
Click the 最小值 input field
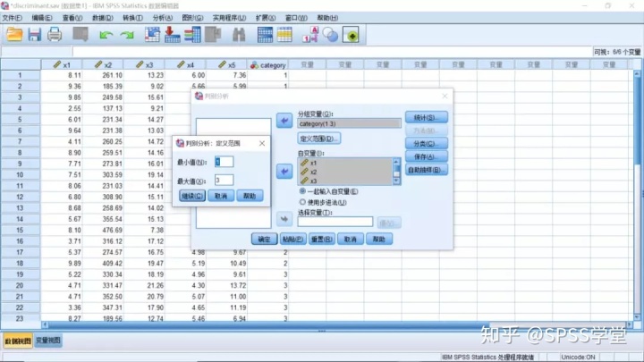[224, 162]
